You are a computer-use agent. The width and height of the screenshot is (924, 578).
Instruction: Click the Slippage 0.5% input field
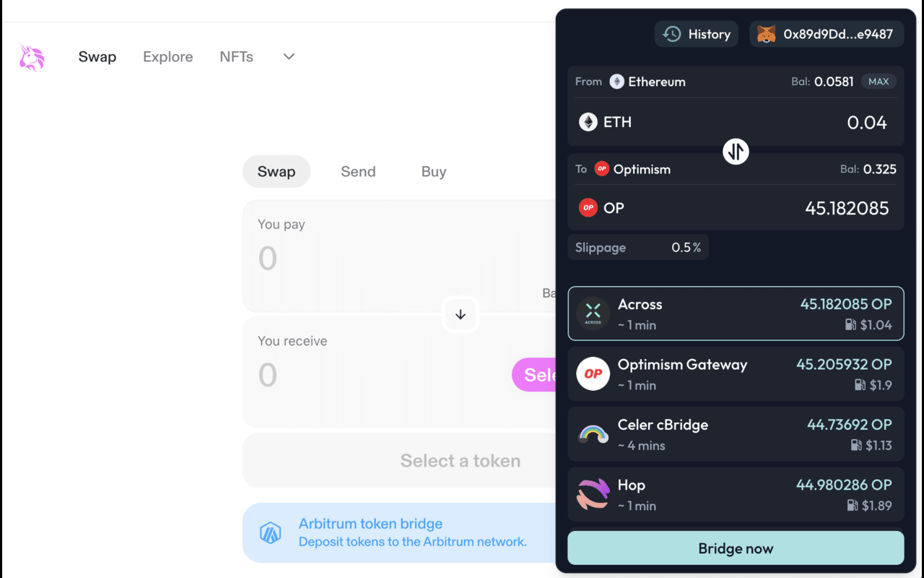[x=686, y=248]
